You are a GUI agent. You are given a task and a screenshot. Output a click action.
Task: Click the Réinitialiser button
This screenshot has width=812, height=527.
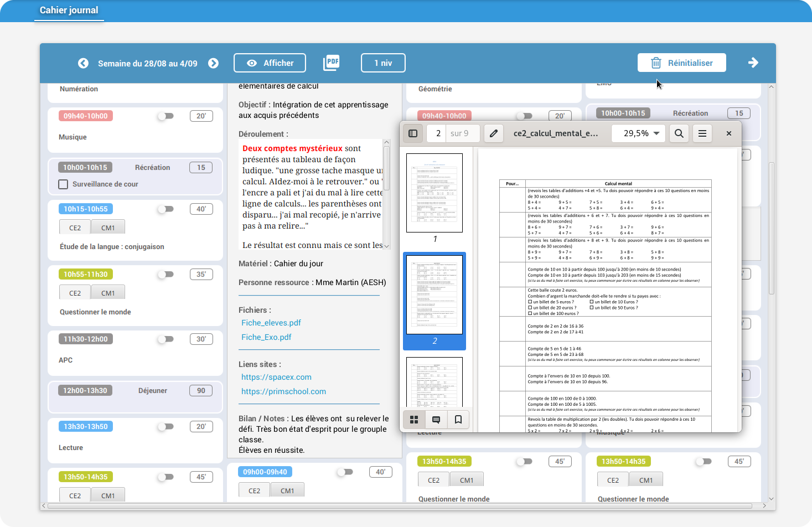click(682, 63)
